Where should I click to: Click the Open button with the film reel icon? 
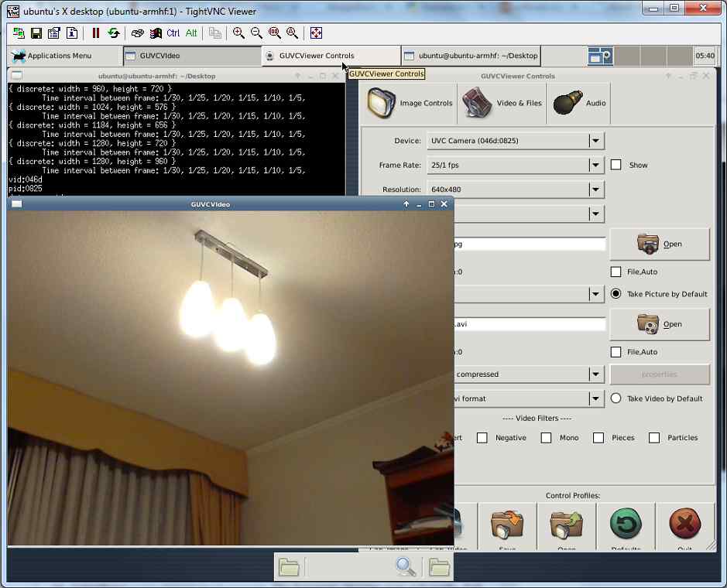660,324
